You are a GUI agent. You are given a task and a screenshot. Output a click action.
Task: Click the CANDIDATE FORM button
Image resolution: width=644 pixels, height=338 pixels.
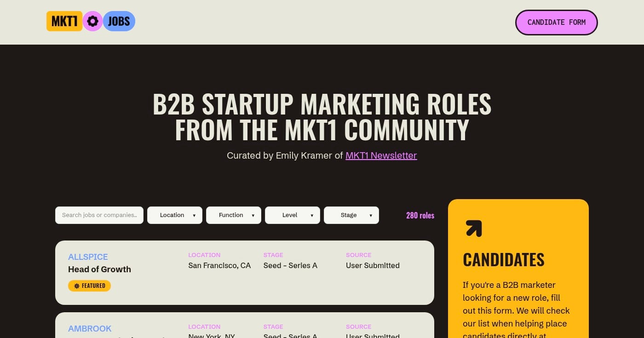pos(557,22)
